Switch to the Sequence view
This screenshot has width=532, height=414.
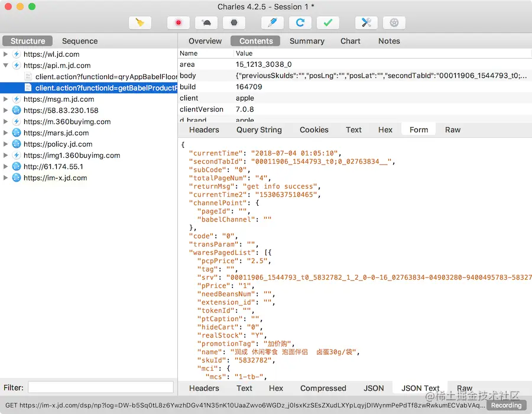(80, 41)
